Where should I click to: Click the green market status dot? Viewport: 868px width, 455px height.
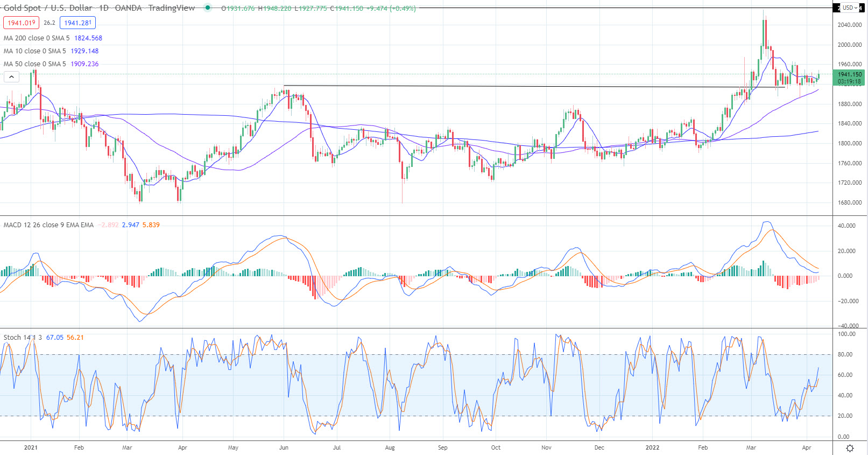(x=208, y=8)
